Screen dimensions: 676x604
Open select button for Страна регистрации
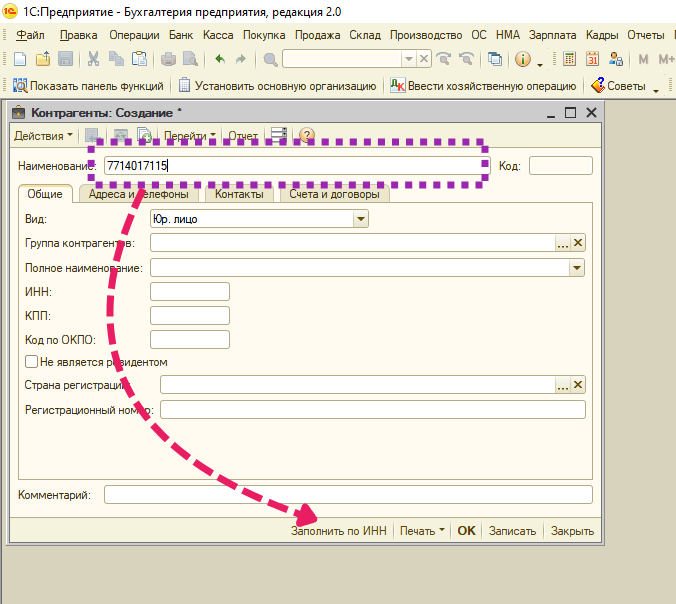[563, 385]
